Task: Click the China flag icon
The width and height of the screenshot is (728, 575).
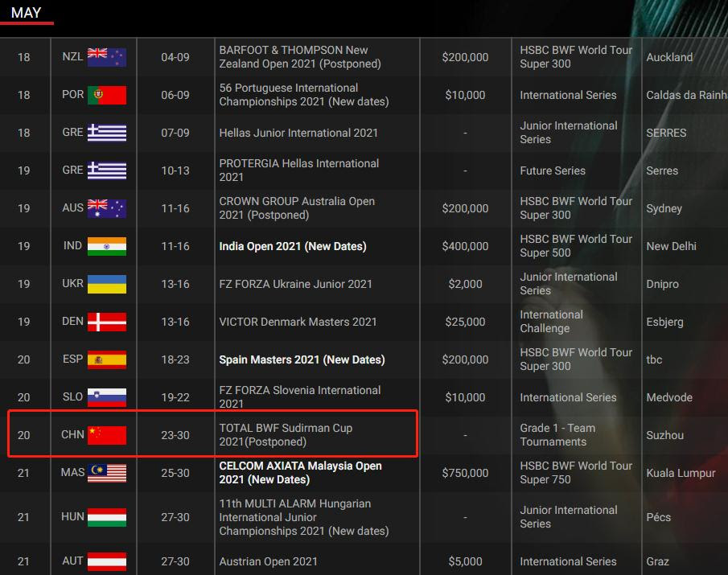Action: pyautogui.click(x=107, y=435)
